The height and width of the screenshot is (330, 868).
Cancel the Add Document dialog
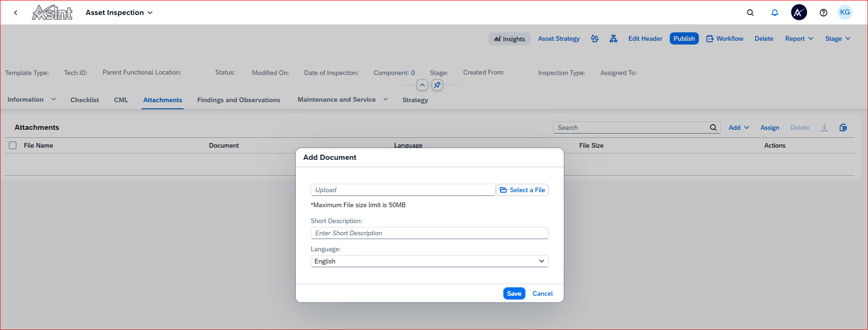click(543, 293)
